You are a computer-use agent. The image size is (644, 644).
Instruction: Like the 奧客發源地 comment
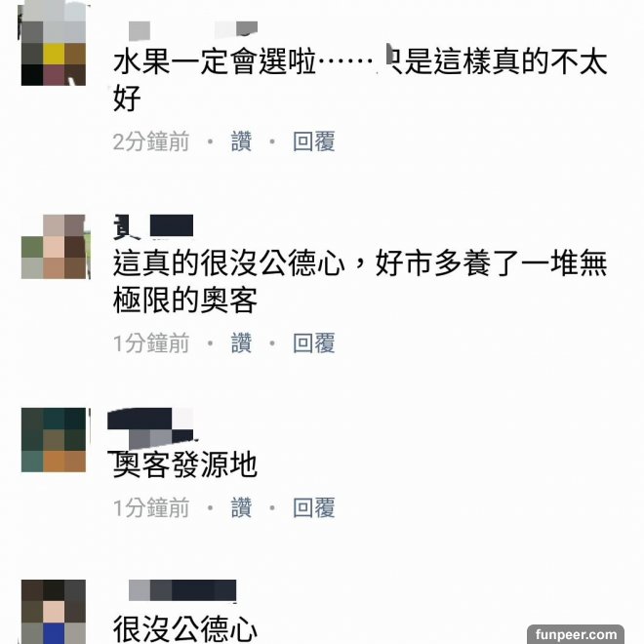[x=242, y=507]
